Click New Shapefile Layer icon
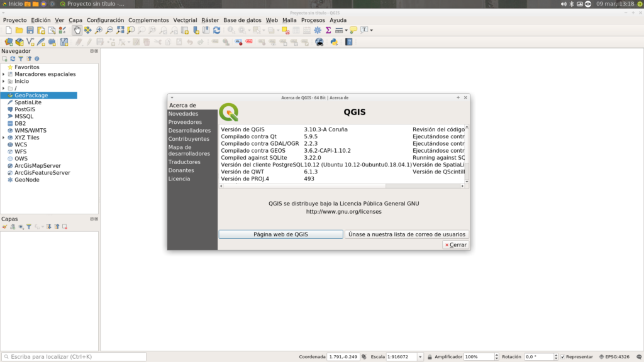644x362 pixels. coord(30,42)
